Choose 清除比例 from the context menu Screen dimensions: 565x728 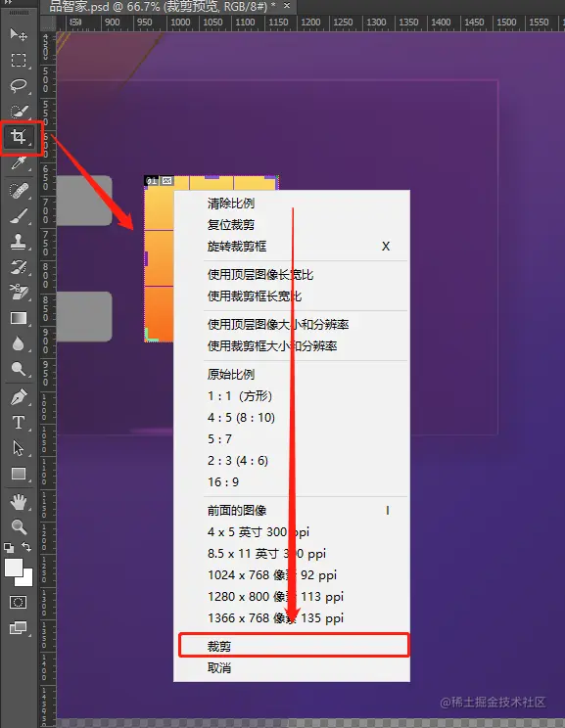point(292,204)
